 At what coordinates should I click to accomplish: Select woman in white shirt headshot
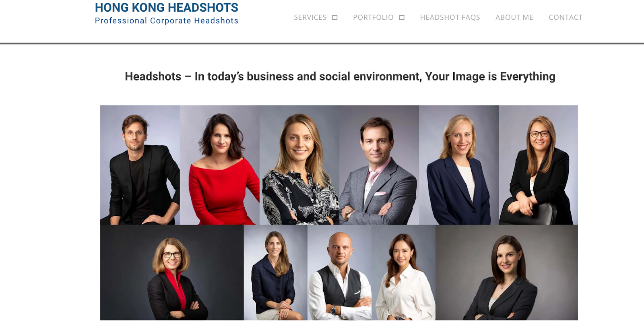click(x=403, y=272)
